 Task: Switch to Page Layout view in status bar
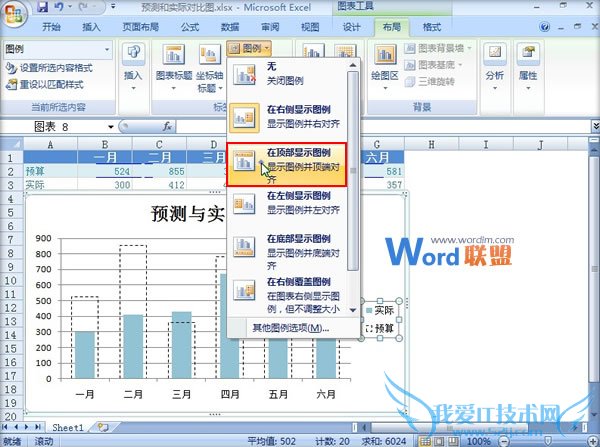click(439, 441)
